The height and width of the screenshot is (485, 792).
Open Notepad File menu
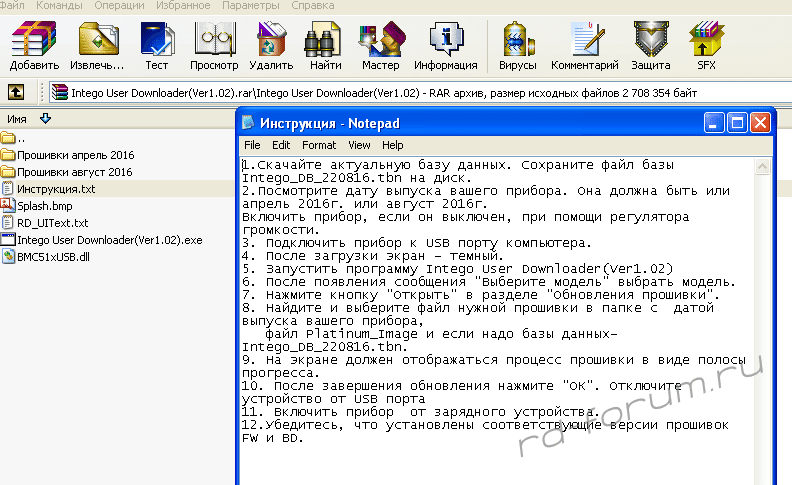(252, 145)
